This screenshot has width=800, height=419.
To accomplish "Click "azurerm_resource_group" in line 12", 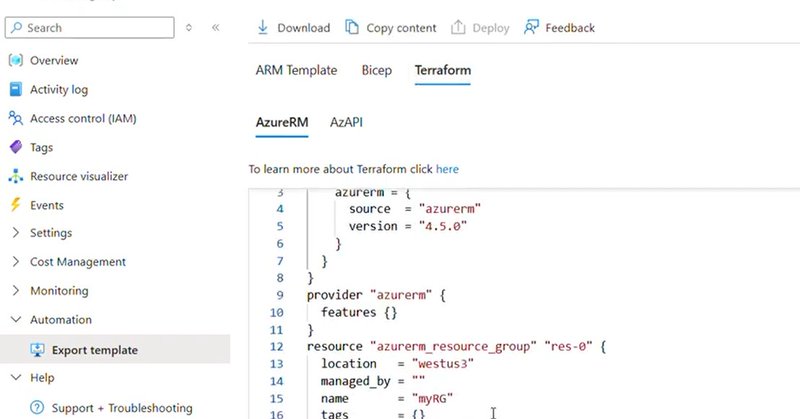I will (453, 347).
